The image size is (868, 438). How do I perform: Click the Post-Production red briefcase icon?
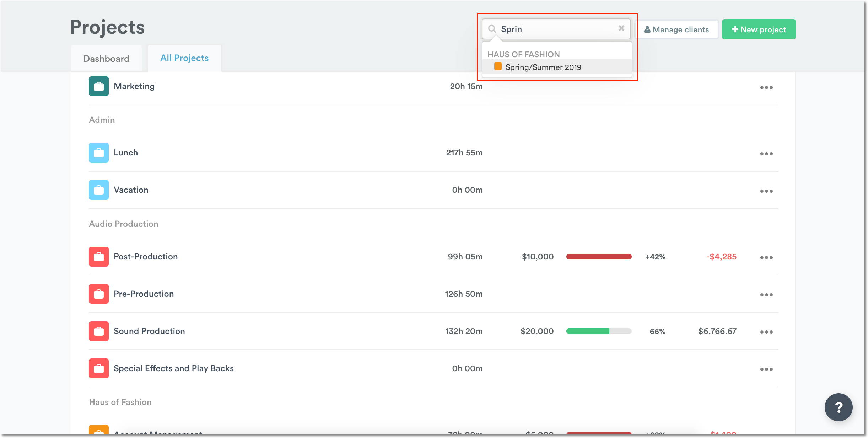click(x=98, y=257)
